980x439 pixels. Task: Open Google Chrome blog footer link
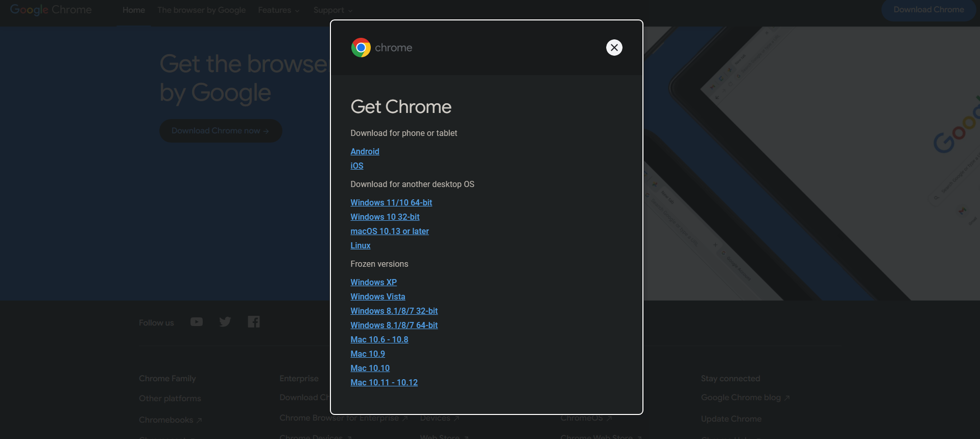pos(746,398)
